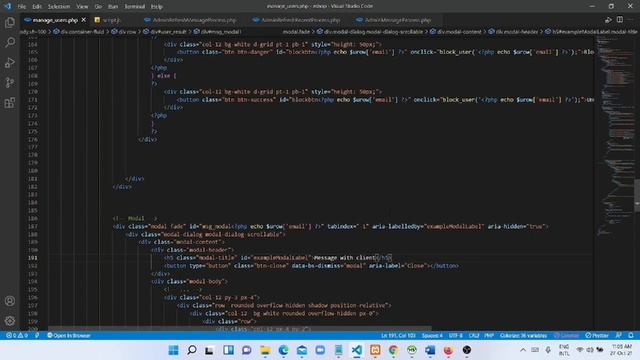Open the File menu
640x360 pixels.
coord(22,7)
